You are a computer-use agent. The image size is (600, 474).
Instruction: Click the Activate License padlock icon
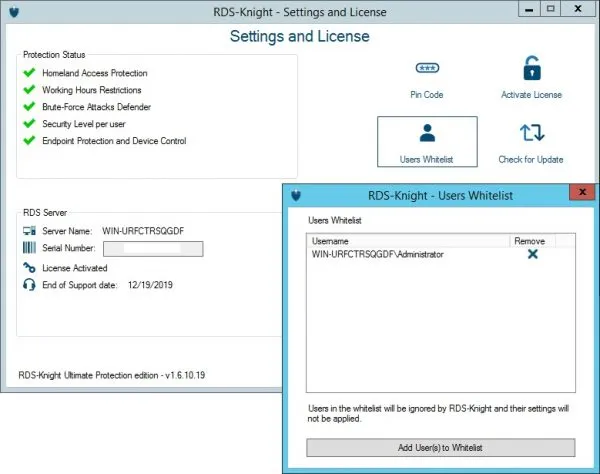click(x=532, y=68)
